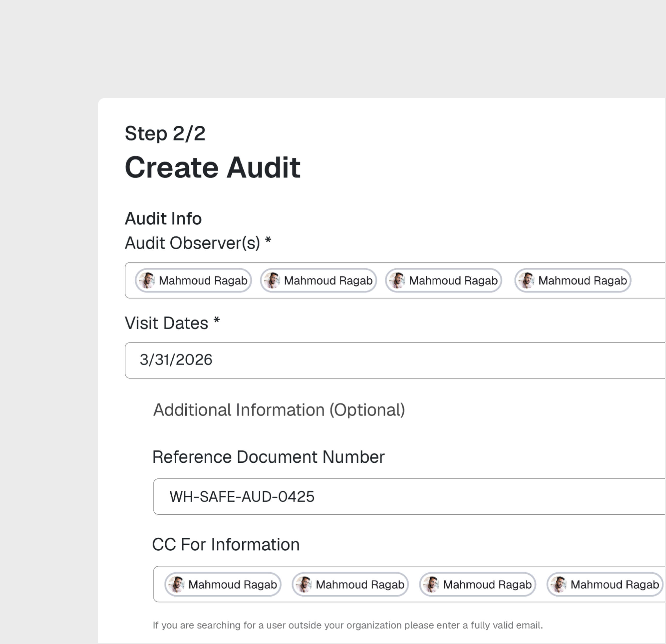Click the third avatar in CC For Information
The width and height of the screenshot is (666, 644).
pos(431,584)
